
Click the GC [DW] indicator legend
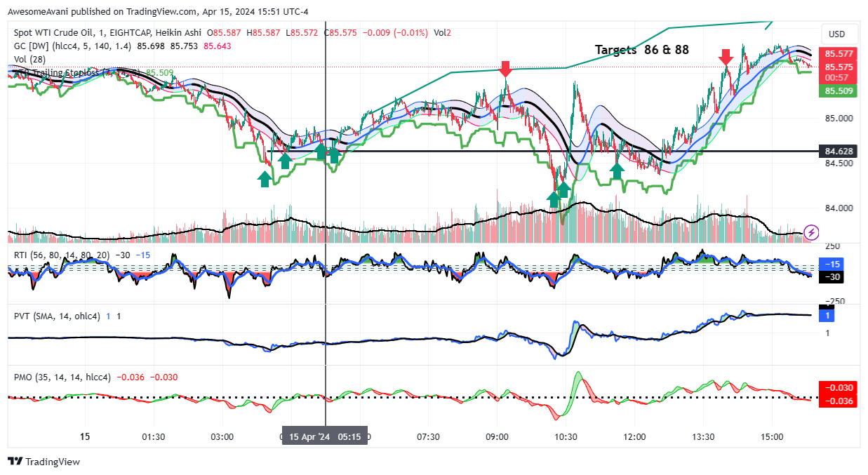72,46
